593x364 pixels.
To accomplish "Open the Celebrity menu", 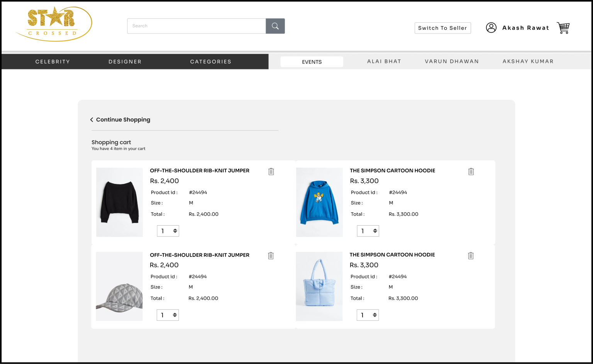I will [53, 62].
